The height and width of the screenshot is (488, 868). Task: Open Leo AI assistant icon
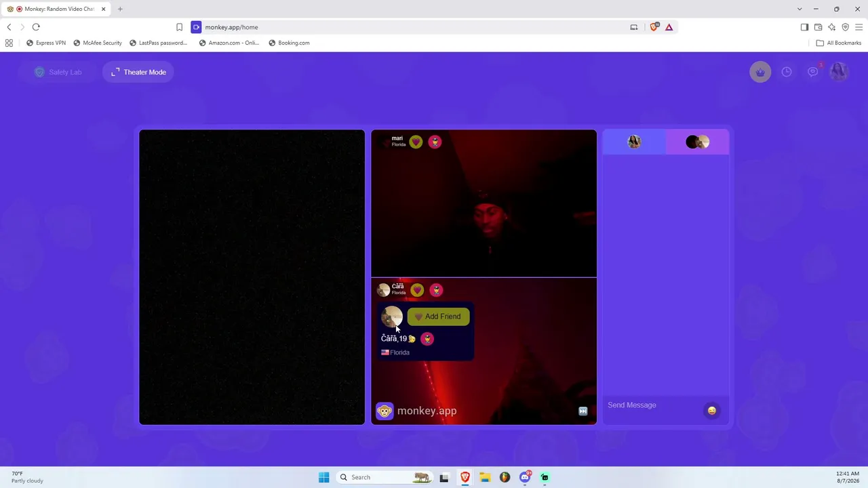(x=831, y=27)
